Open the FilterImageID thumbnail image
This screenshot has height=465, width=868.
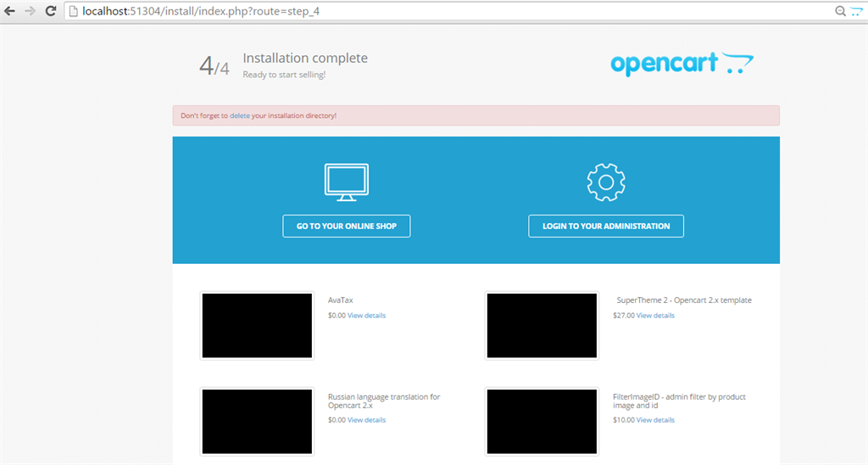(542, 422)
